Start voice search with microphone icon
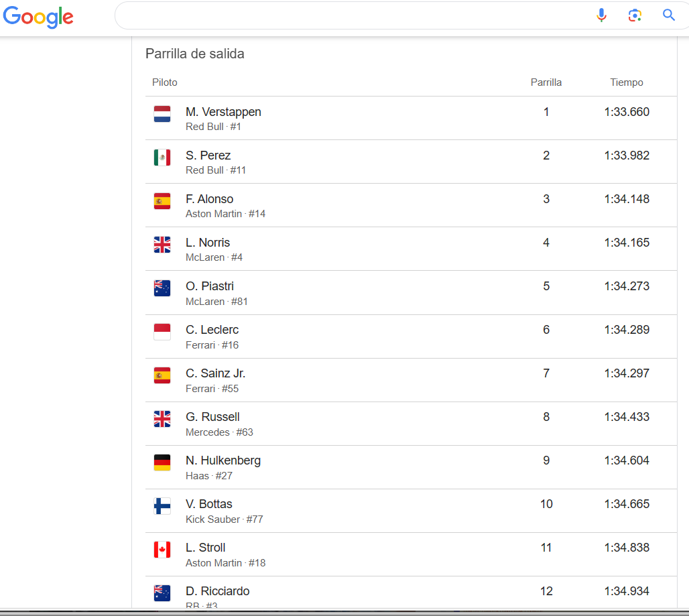The width and height of the screenshot is (689, 616). [x=601, y=15]
